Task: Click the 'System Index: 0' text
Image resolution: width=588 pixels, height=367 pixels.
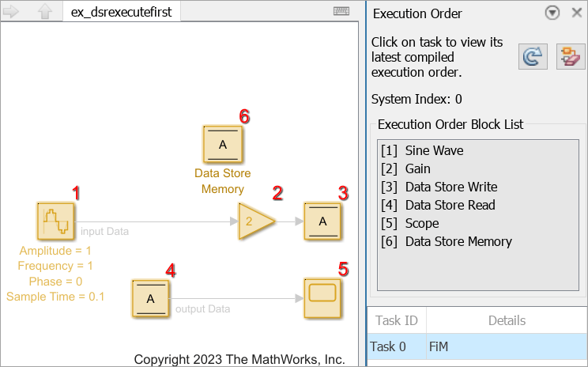Action: 416,99
